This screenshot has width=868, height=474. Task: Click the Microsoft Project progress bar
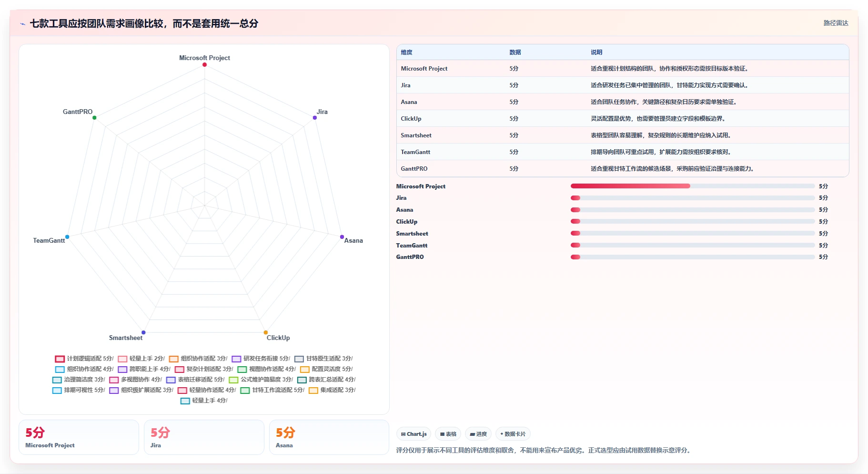(693, 186)
